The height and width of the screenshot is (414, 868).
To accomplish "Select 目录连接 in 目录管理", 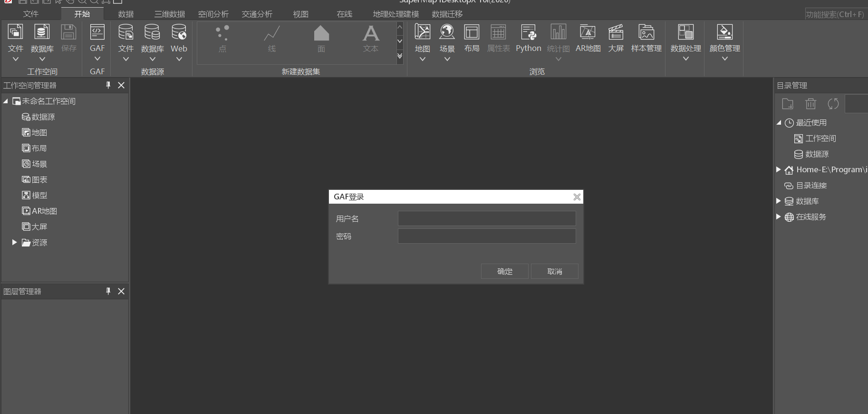I will pyautogui.click(x=806, y=186).
